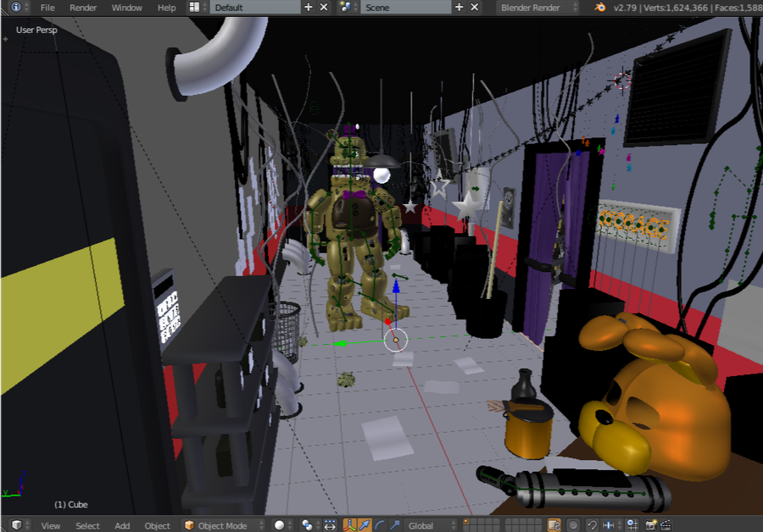763x532 pixels.
Task: Open the View menu in 3D header
Action: 50,526
